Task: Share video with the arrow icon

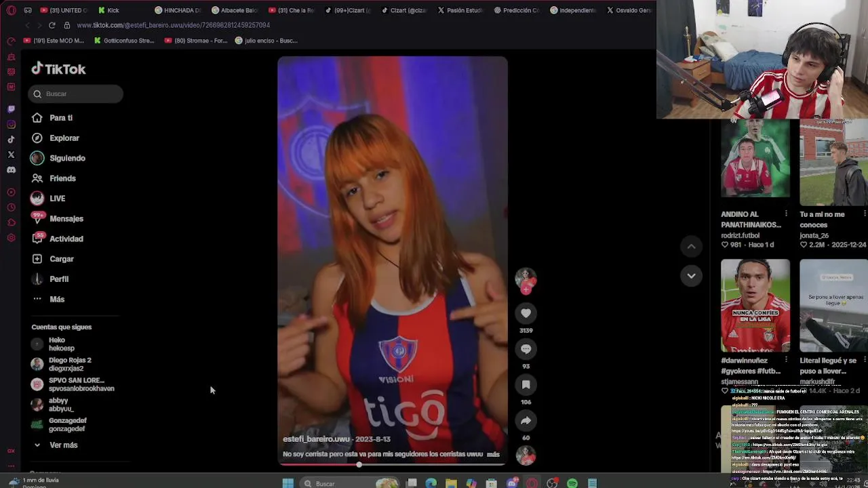Action: pos(526,421)
